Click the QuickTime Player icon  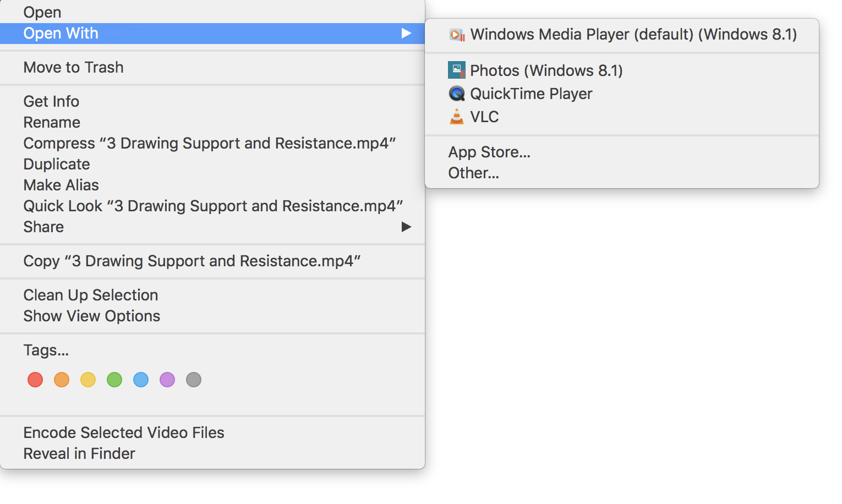pyautogui.click(x=457, y=94)
